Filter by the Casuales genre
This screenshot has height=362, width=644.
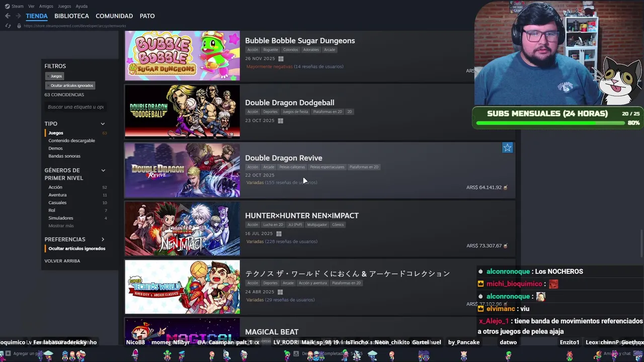click(57, 203)
